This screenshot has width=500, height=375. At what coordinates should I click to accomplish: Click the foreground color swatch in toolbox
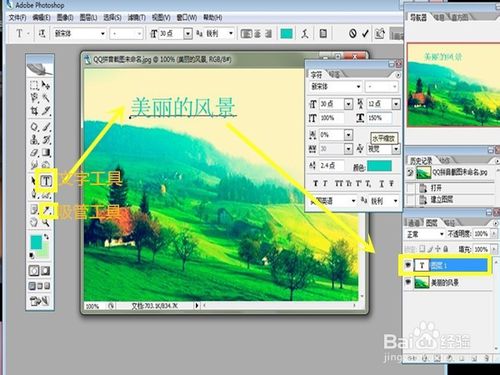pos(36,242)
